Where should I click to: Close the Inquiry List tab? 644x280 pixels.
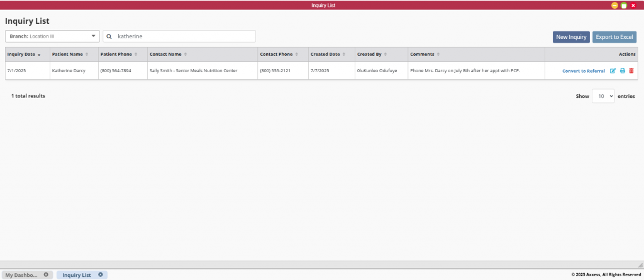pyautogui.click(x=101, y=275)
